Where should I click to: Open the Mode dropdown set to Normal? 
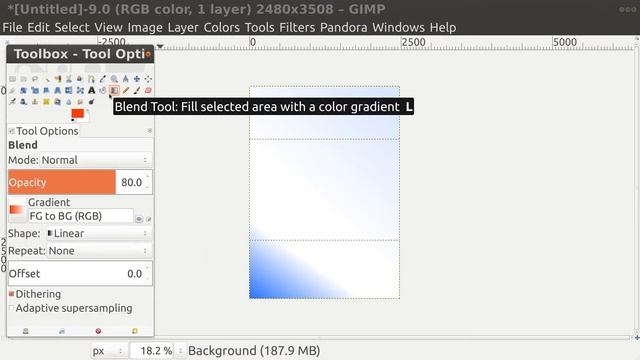96,160
